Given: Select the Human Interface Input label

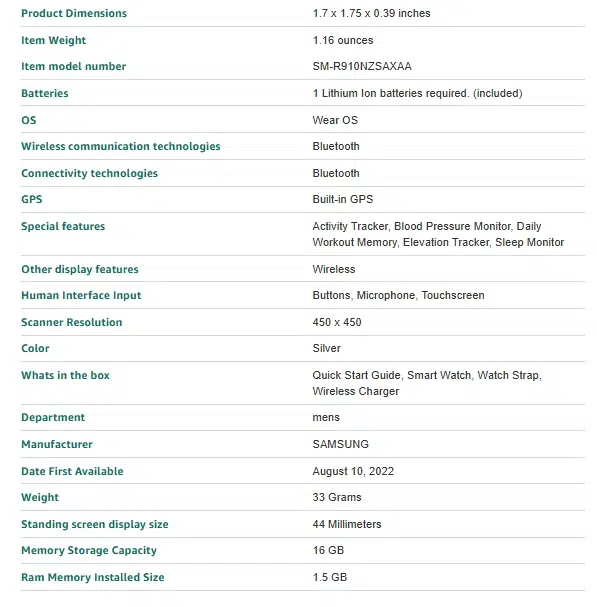Looking at the screenshot, I should 81,295.
